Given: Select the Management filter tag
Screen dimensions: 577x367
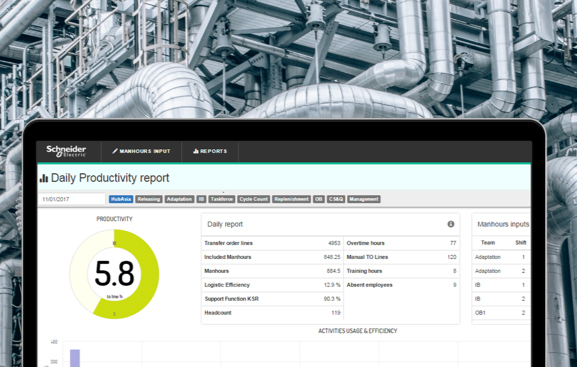Looking at the screenshot, I should pyautogui.click(x=364, y=199).
